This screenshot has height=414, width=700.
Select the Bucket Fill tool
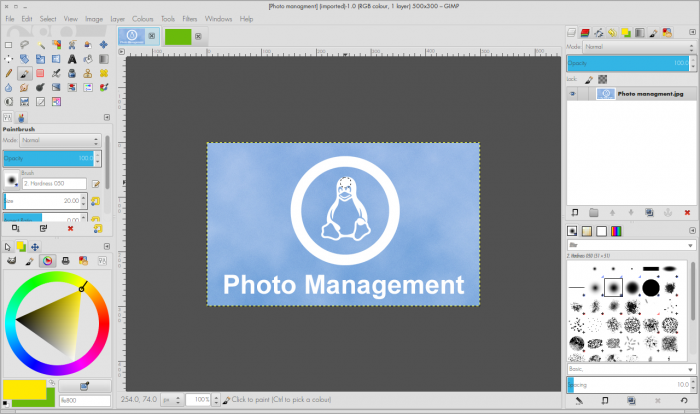coord(88,59)
